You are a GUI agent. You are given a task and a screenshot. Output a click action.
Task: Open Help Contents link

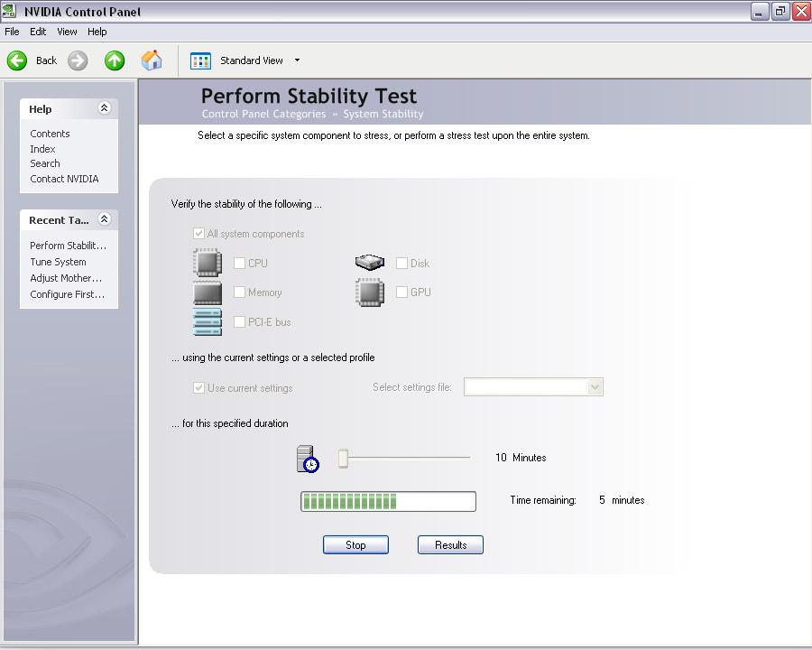point(50,134)
